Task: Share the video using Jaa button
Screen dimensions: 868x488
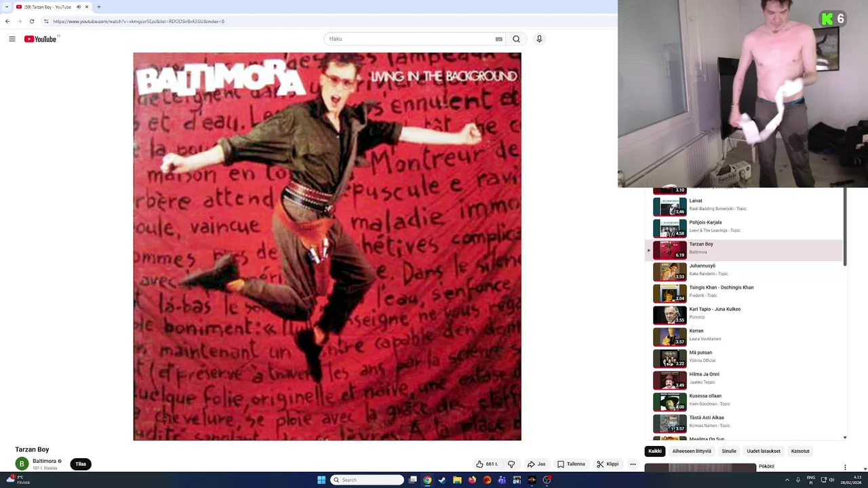Action: click(x=536, y=464)
